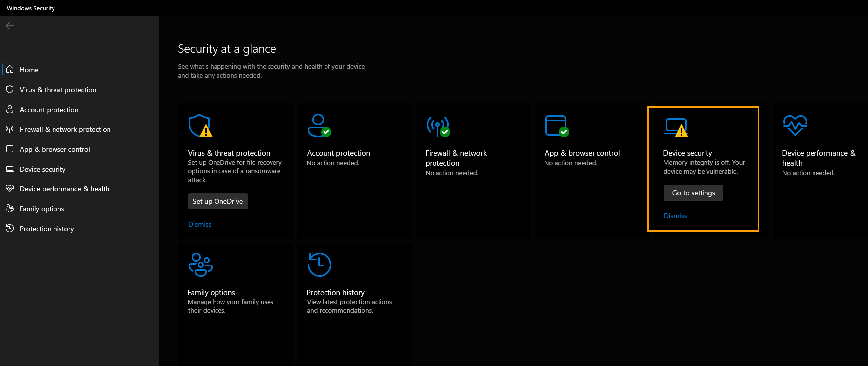Image resolution: width=868 pixels, height=366 pixels.
Task: Click the Home house icon in sidebar
Action: coord(10,69)
